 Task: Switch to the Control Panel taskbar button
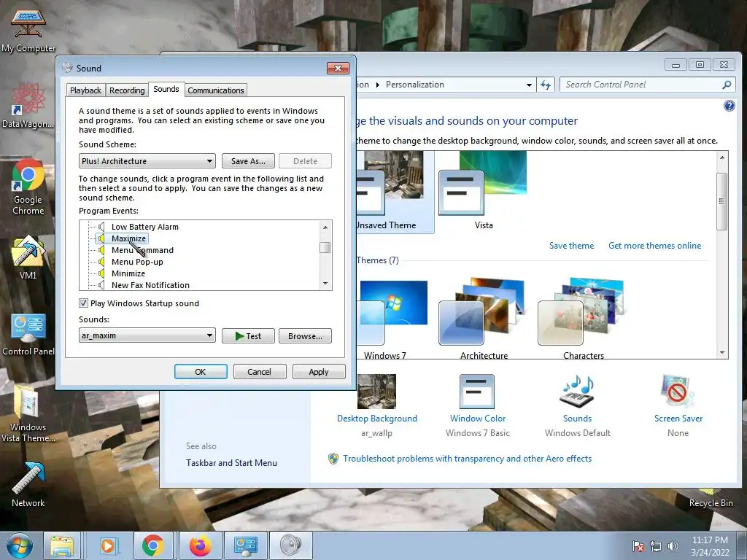(x=246, y=545)
